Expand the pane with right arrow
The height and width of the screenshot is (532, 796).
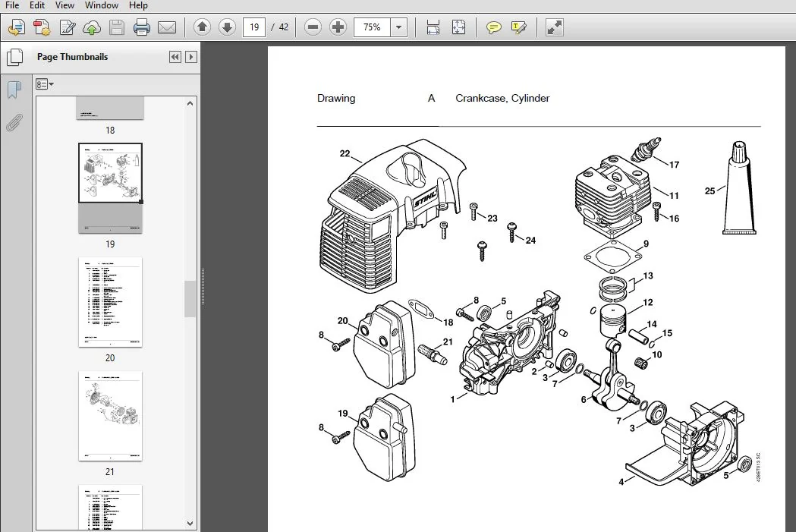[191, 57]
